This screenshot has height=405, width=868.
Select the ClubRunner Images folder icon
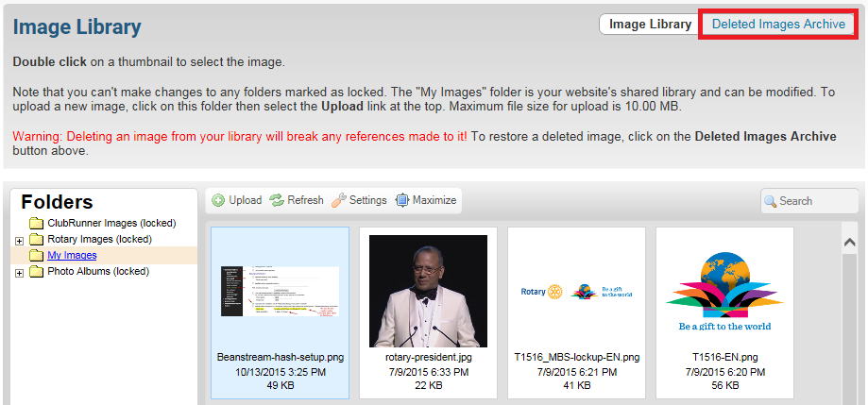[x=37, y=224]
